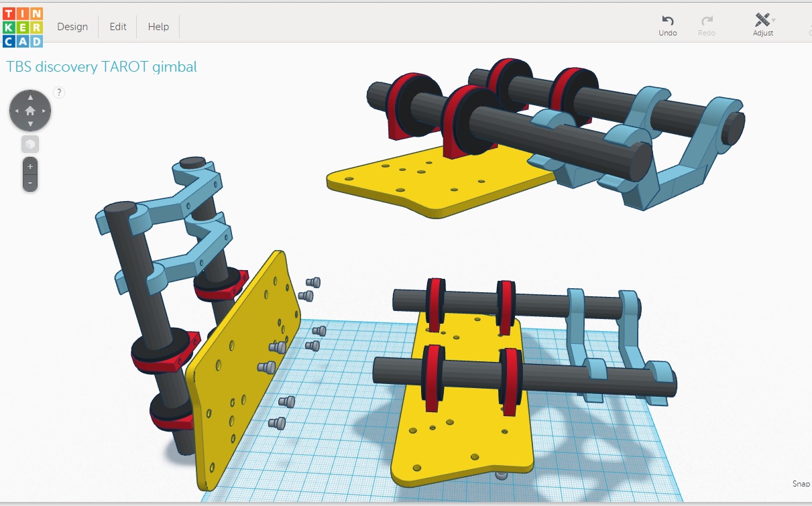
Task: Zoom in with the plus button
Action: click(x=30, y=166)
